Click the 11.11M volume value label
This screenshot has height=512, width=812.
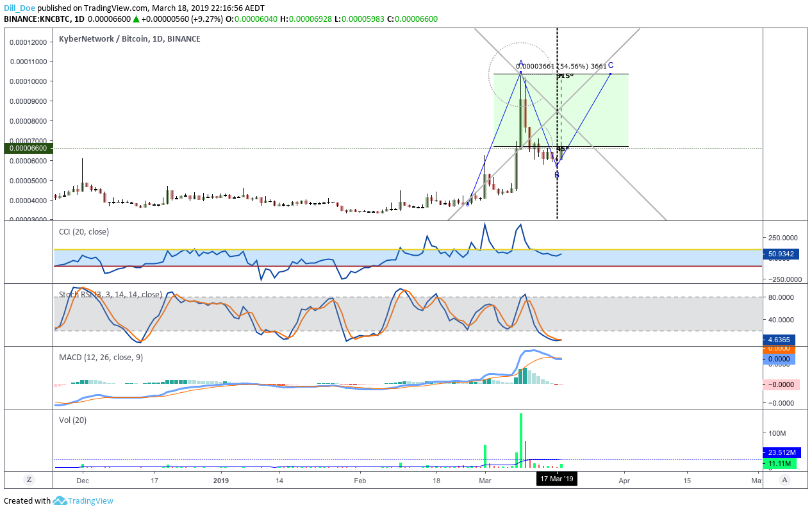779,463
